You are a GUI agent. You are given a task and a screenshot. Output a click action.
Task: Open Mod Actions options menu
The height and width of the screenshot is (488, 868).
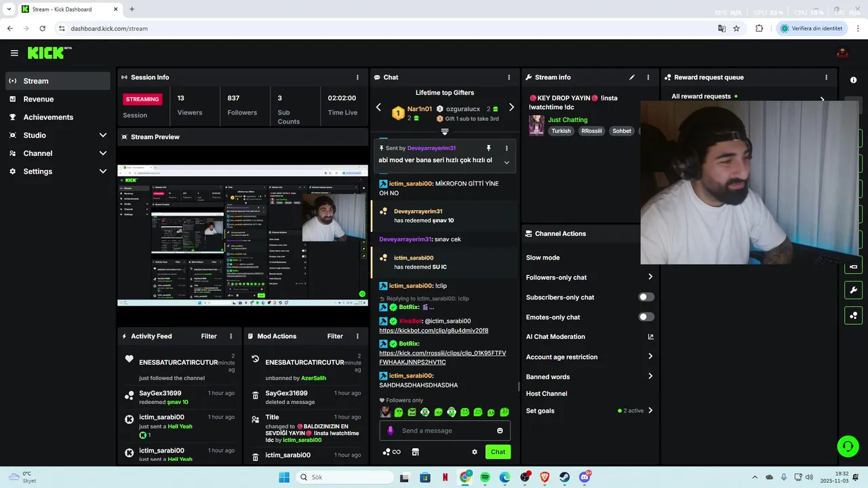point(357,336)
